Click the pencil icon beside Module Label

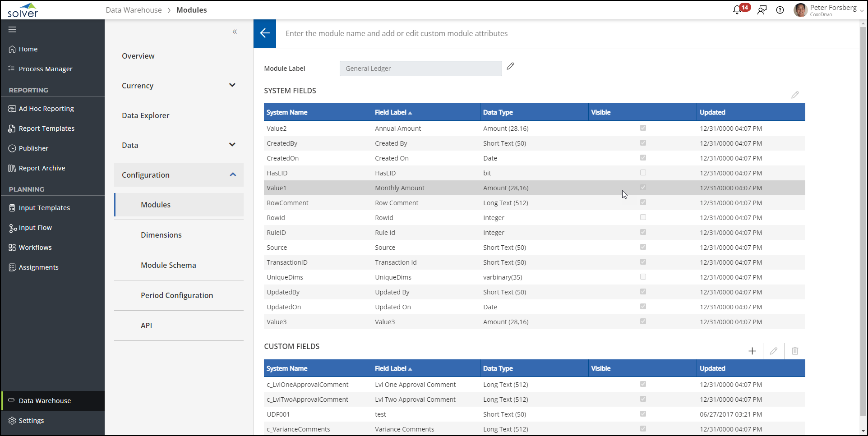[510, 66]
